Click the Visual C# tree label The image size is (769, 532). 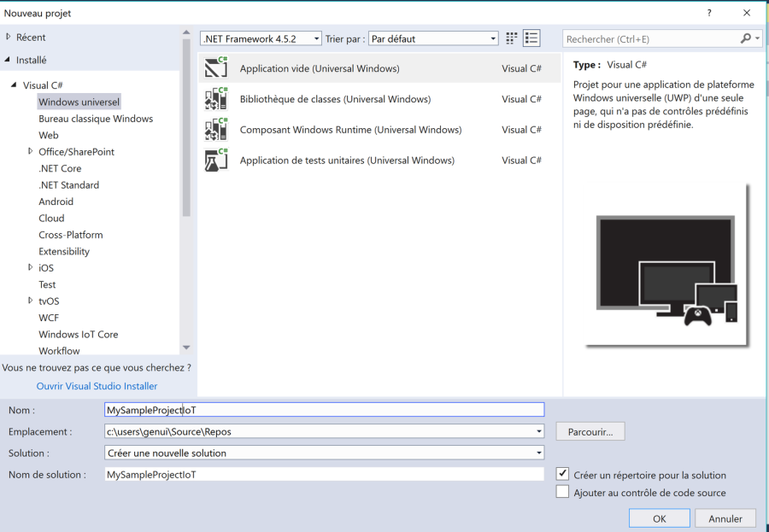[x=43, y=85]
